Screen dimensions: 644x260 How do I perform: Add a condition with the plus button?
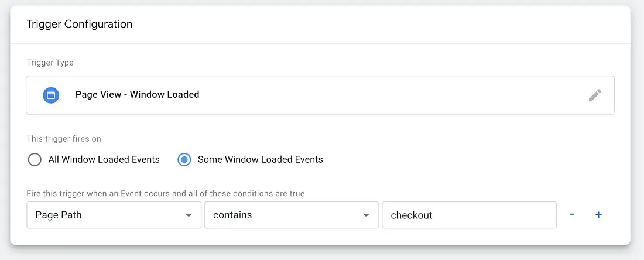pos(598,215)
